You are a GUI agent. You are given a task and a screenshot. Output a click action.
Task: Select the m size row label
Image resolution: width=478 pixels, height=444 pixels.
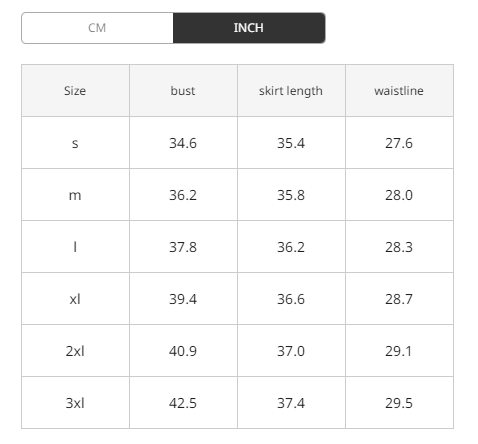click(x=75, y=195)
